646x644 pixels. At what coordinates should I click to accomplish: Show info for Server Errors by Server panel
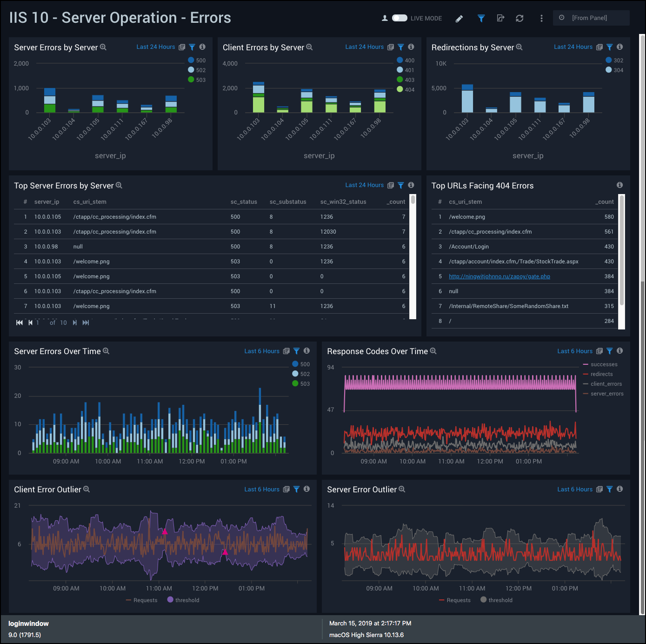click(202, 47)
